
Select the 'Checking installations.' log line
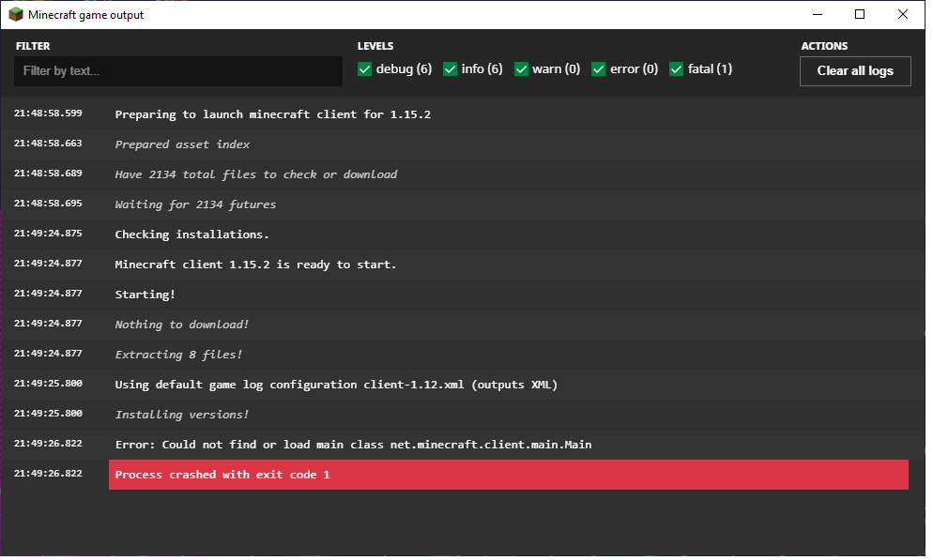pyautogui.click(x=191, y=235)
